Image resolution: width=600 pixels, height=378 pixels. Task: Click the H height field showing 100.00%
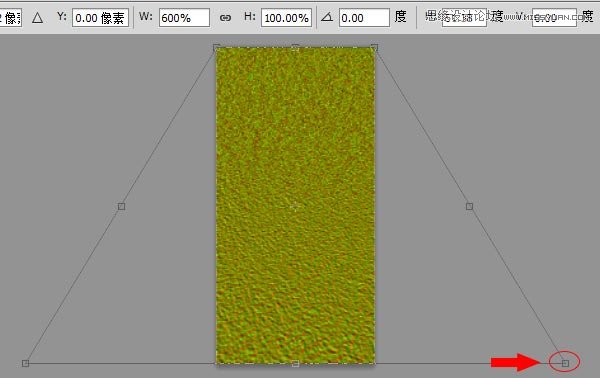tap(286, 18)
